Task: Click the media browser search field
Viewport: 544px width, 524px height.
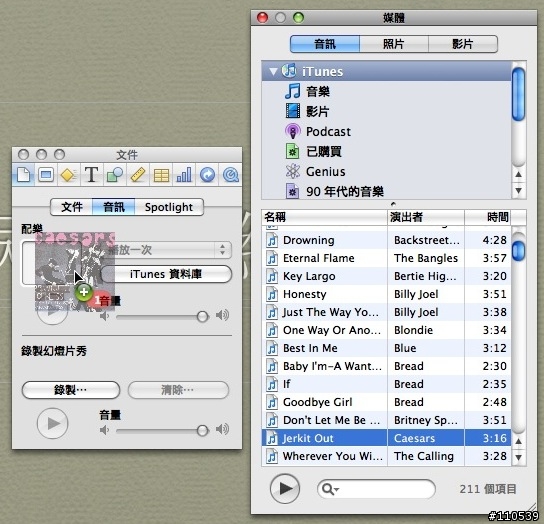Action: click(376, 489)
